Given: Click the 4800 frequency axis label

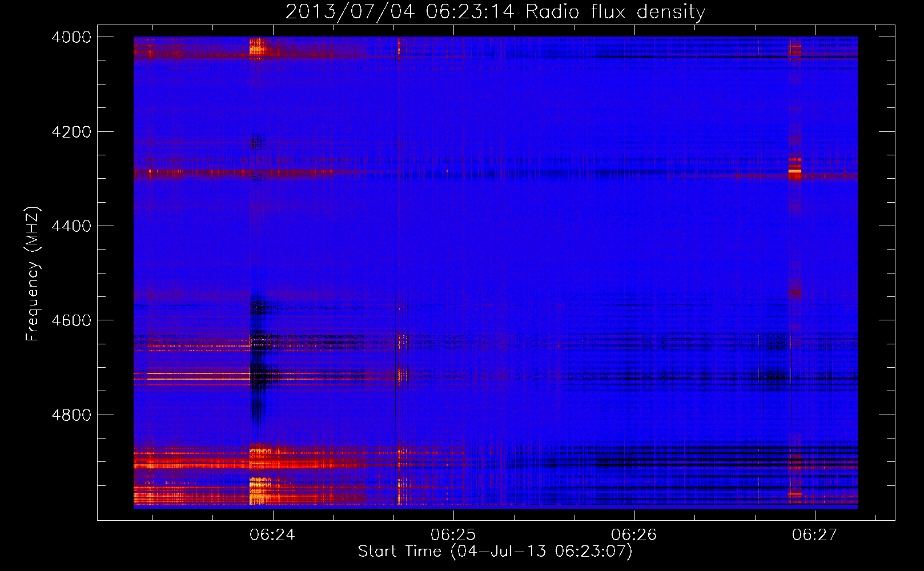Looking at the screenshot, I should 71,415.
